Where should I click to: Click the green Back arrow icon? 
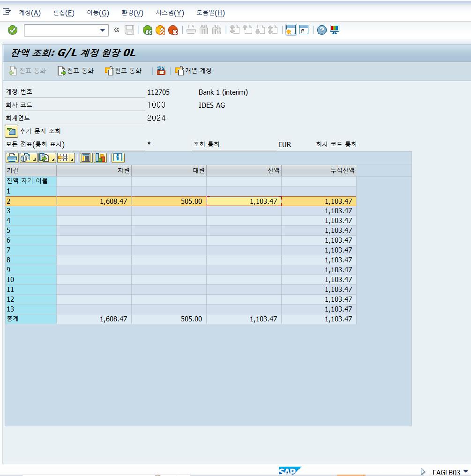point(148,30)
